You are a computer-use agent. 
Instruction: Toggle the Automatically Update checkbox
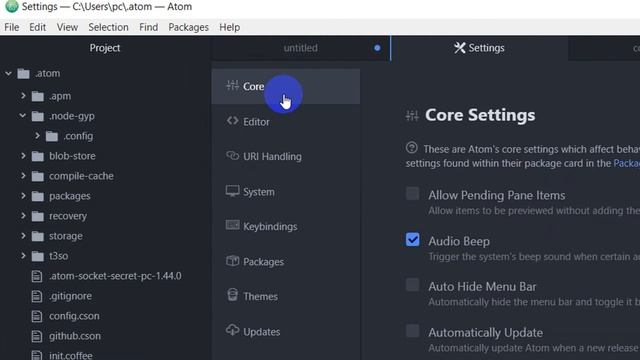(412, 331)
